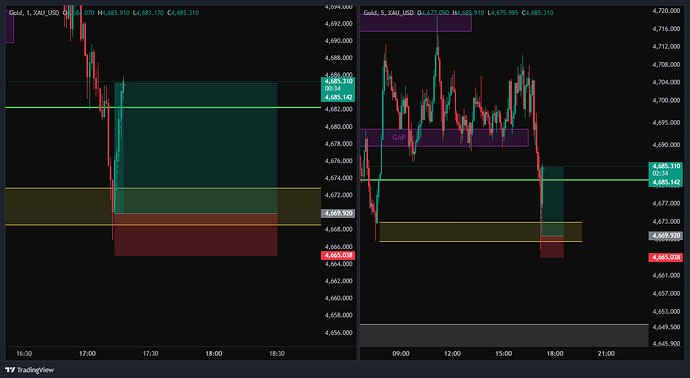This screenshot has width=690, height=378.
Task: Select green horizontal line on 1-minute chart
Action: pyautogui.click(x=163, y=107)
